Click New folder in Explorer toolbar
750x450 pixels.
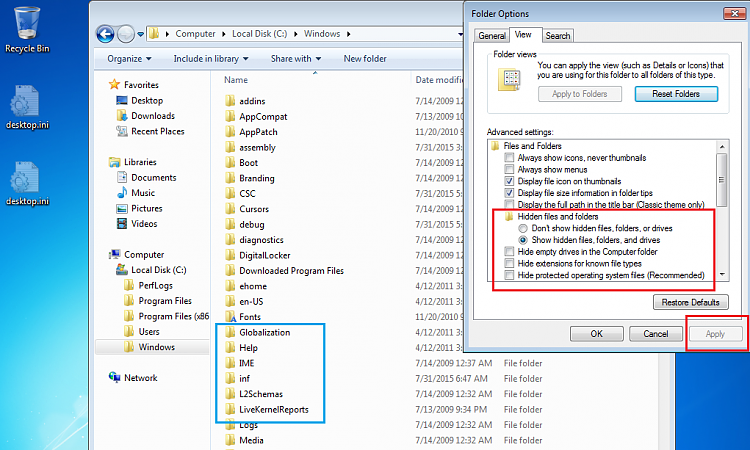[365, 58]
